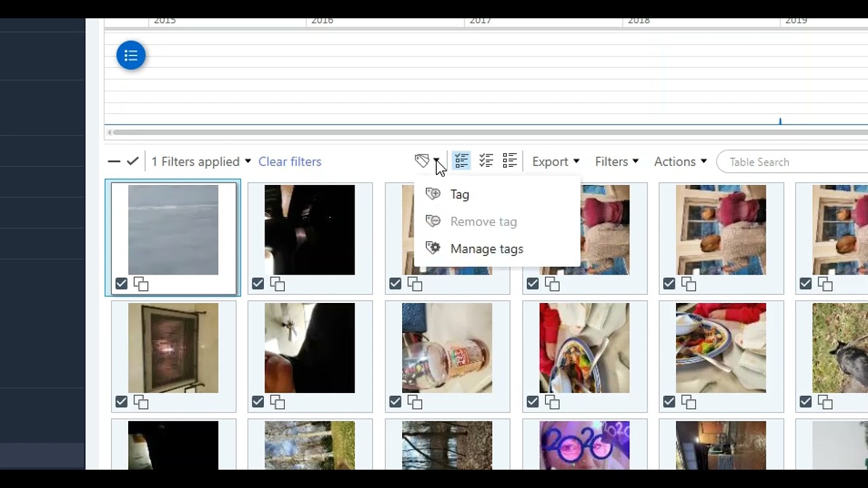Select the rainbow bowl and red shirt thumbnail

[x=585, y=348]
